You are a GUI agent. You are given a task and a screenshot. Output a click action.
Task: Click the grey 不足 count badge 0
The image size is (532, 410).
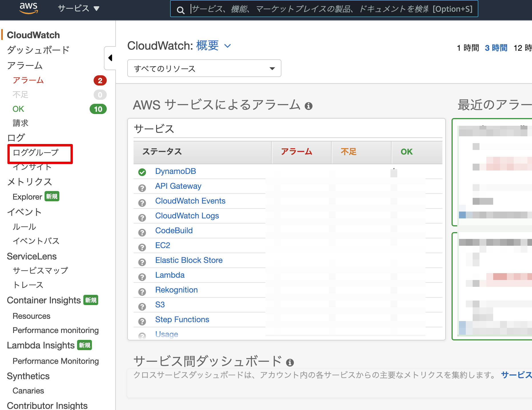[100, 95]
